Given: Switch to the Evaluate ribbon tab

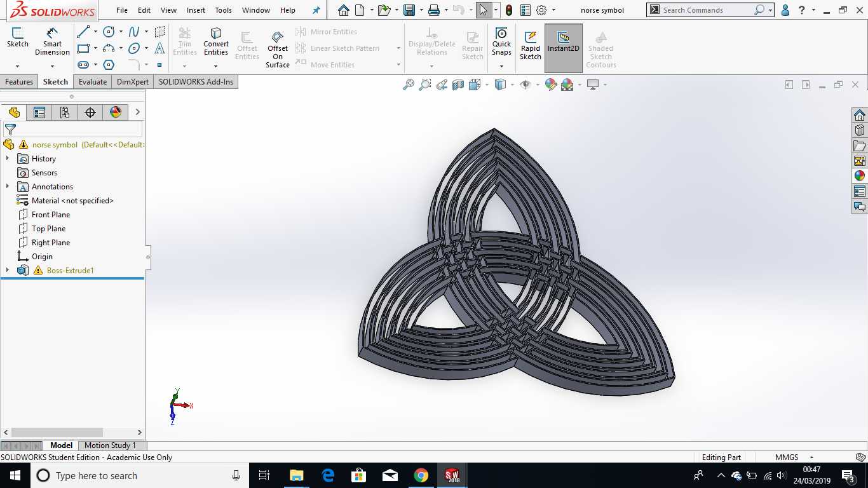Looking at the screenshot, I should pos(93,82).
